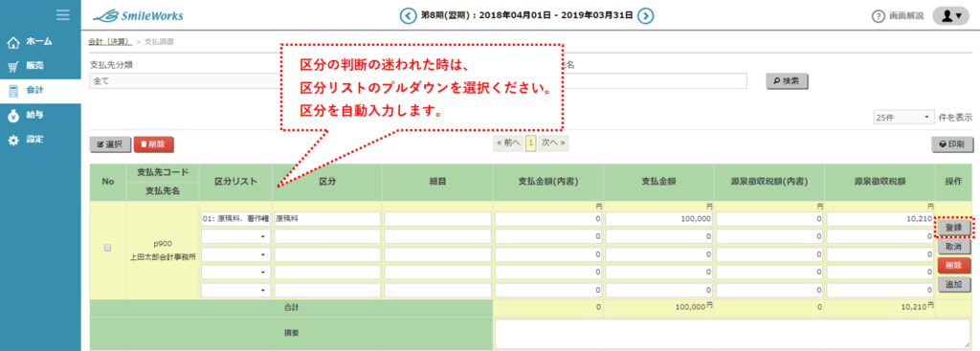Click the 支払先コード column header
Image resolution: width=980 pixels, height=351 pixels.
163,172
